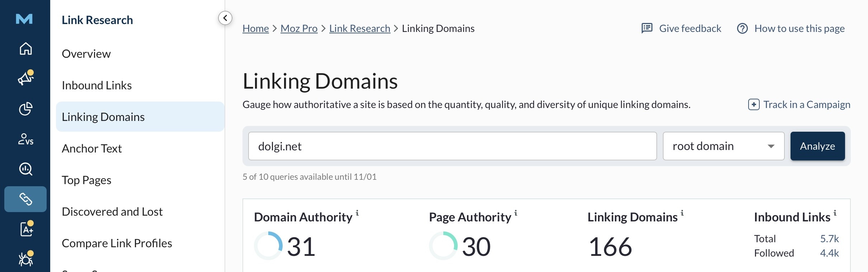Open the bug crawl icon

click(25, 259)
